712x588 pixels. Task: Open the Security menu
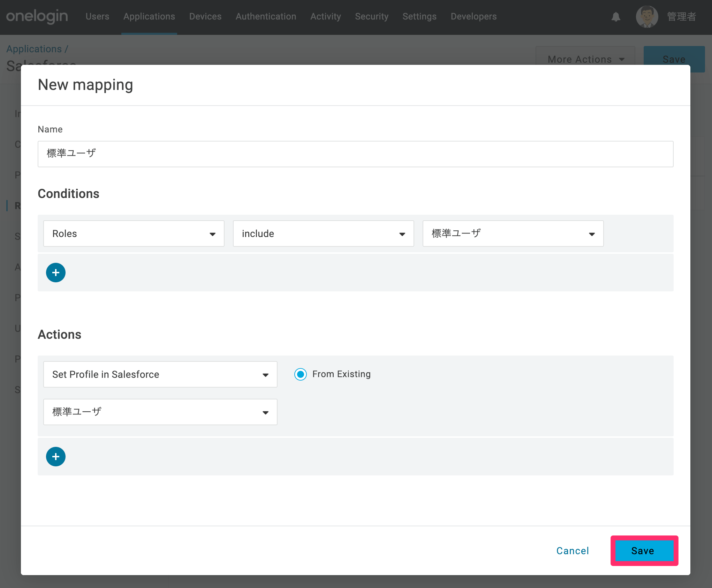point(372,16)
